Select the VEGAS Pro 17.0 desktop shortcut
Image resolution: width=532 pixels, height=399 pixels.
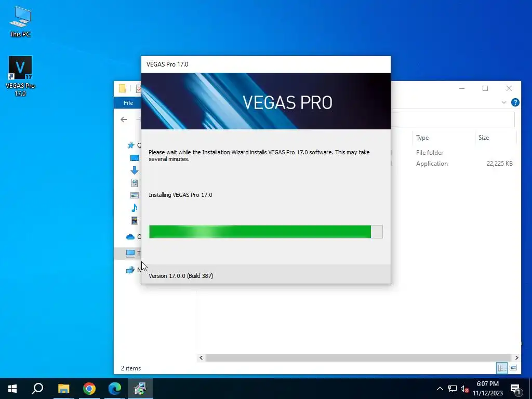(20, 76)
